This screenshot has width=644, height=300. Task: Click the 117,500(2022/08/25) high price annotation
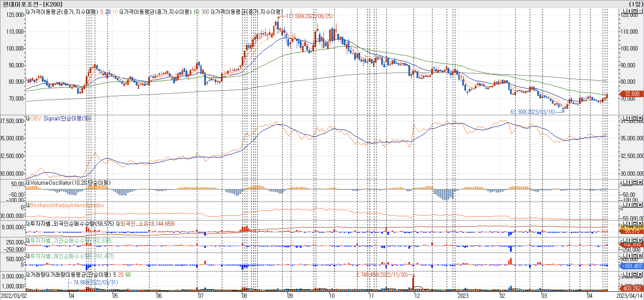click(309, 16)
